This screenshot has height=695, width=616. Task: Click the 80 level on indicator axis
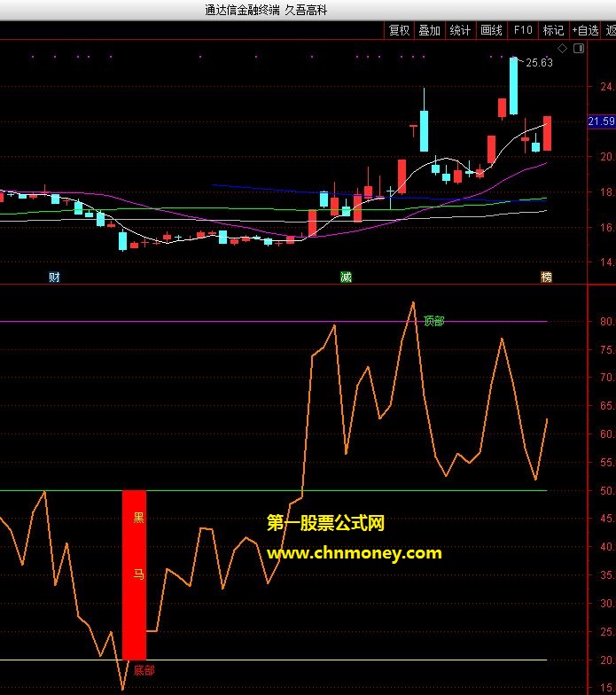(606, 321)
